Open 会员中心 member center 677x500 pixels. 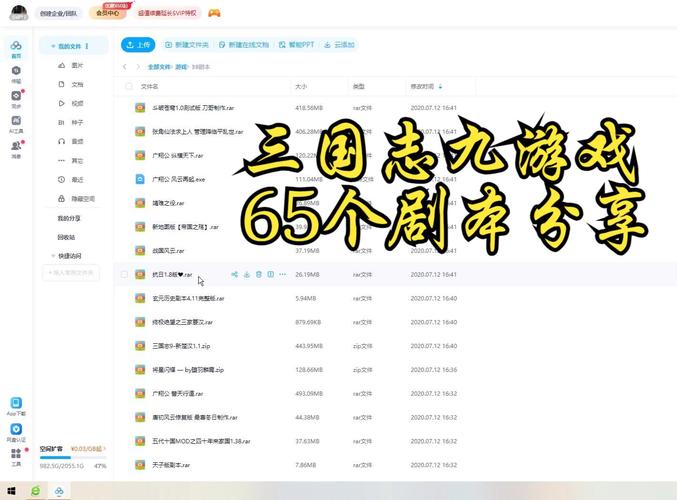pos(108,13)
